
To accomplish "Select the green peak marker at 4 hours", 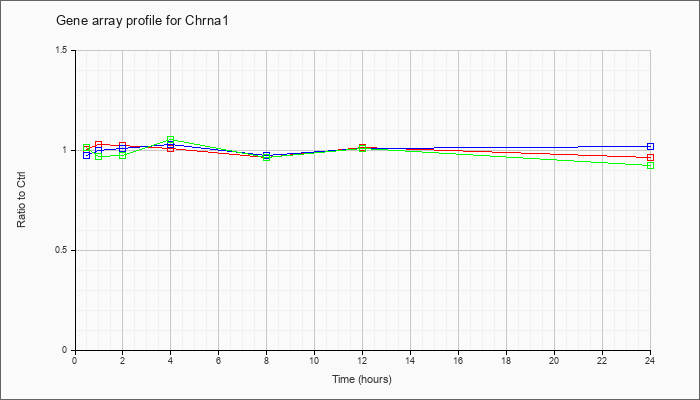I will tap(171, 140).
